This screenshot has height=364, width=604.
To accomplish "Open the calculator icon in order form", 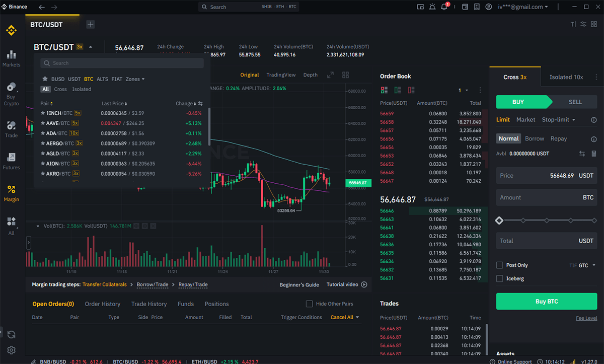I will point(594,154).
